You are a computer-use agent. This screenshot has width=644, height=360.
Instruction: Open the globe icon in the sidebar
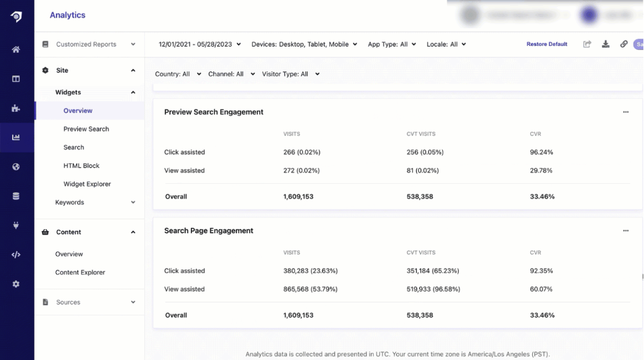point(16,167)
